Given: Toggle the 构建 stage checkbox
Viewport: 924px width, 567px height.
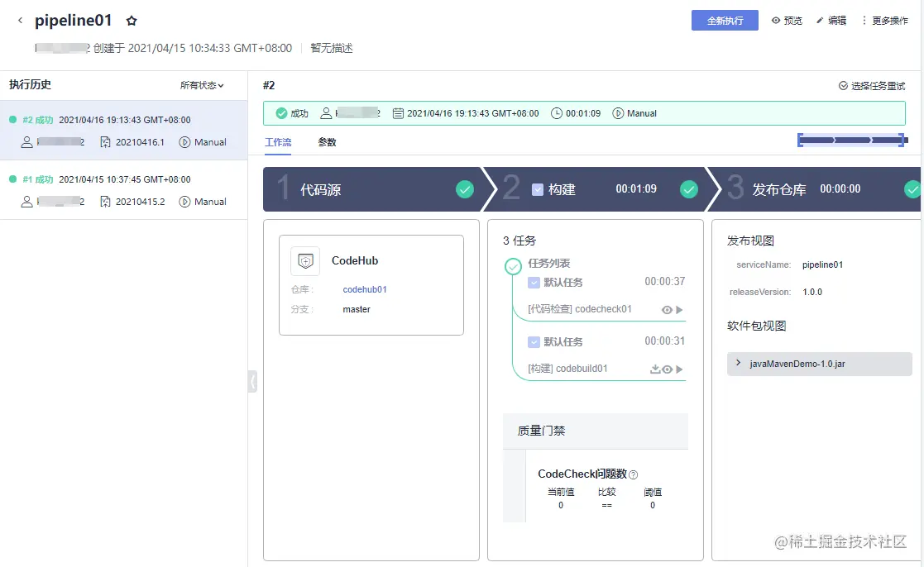Looking at the screenshot, I should (538, 189).
